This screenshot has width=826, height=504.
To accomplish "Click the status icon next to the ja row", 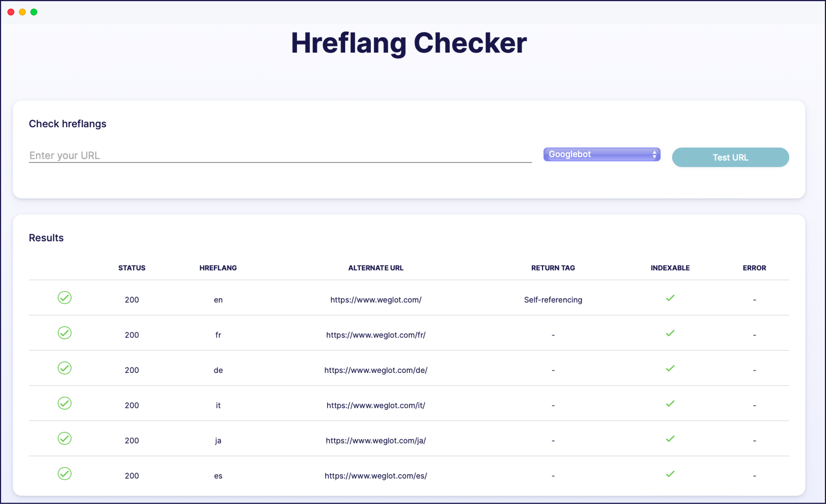I will [65, 438].
